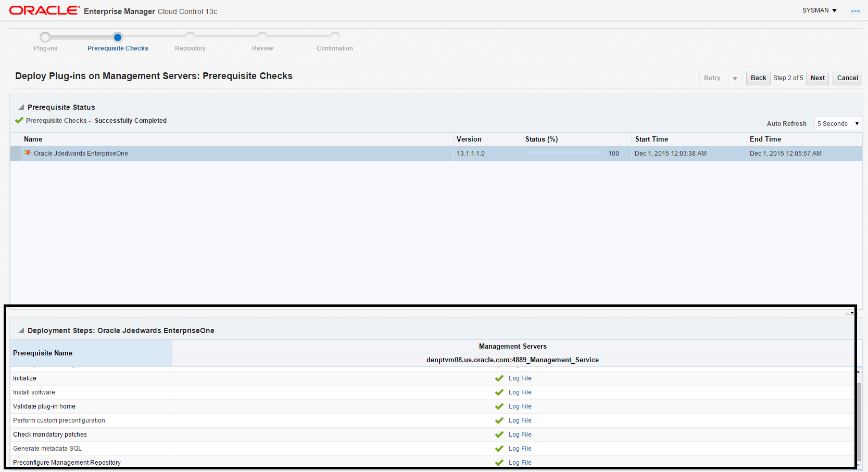Click the Management Servers column header
Viewport: 868px width, 472px height.
[x=513, y=347]
